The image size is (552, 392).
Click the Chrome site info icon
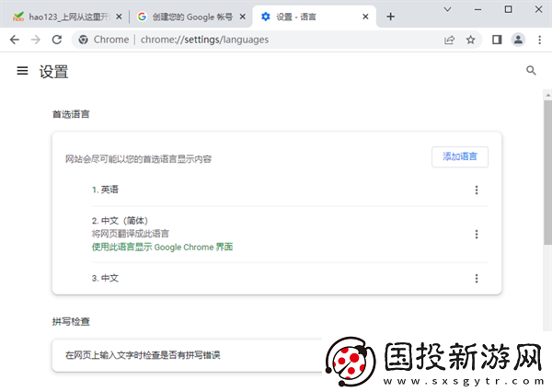point(83,40)
